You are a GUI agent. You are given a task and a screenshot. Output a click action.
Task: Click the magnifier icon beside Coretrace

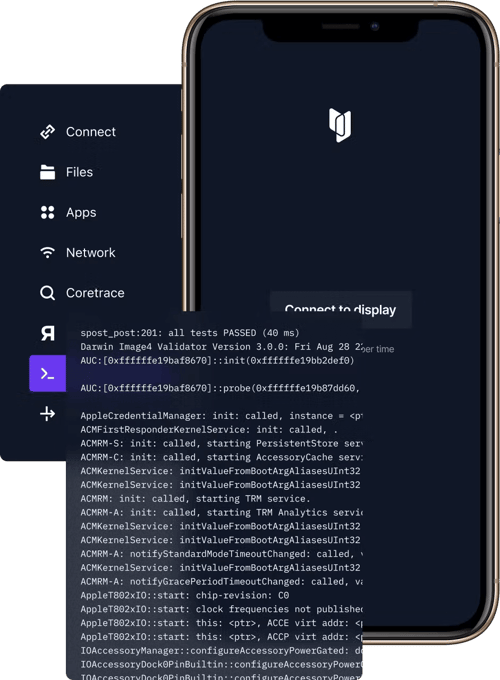tap(47, 293)
